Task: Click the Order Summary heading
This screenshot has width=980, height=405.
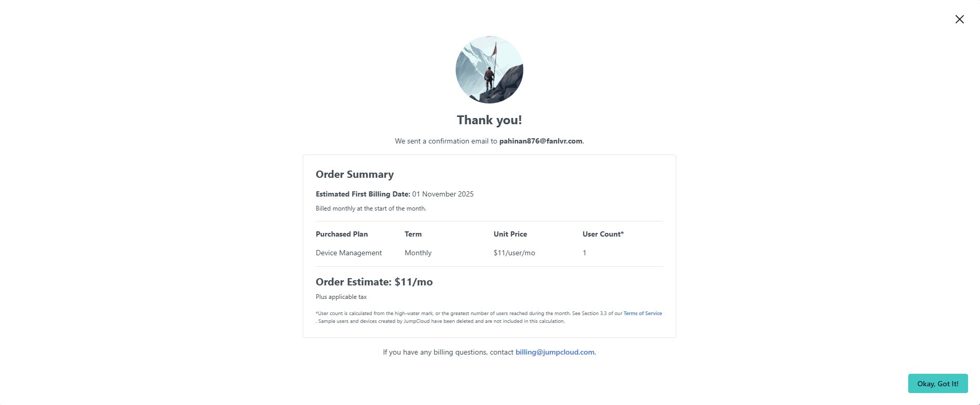Action: (355, 174)
